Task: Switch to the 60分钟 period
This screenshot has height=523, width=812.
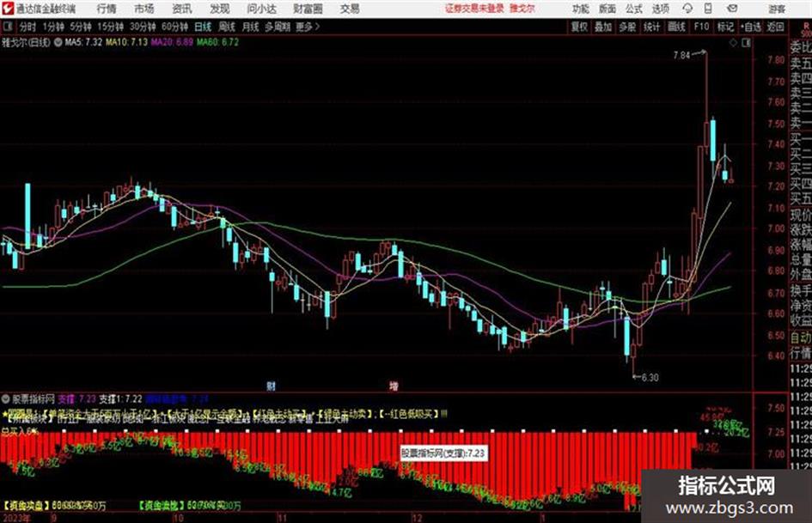Action: (174, 27)
